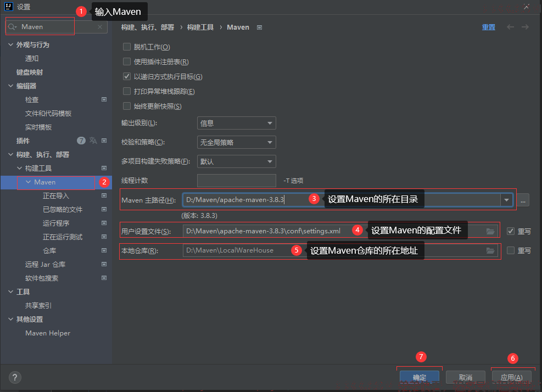The image size is (542, 392).
Task: Uncheck 以递归方式执行目标 checkbox
Action: (x=127, y=76)
